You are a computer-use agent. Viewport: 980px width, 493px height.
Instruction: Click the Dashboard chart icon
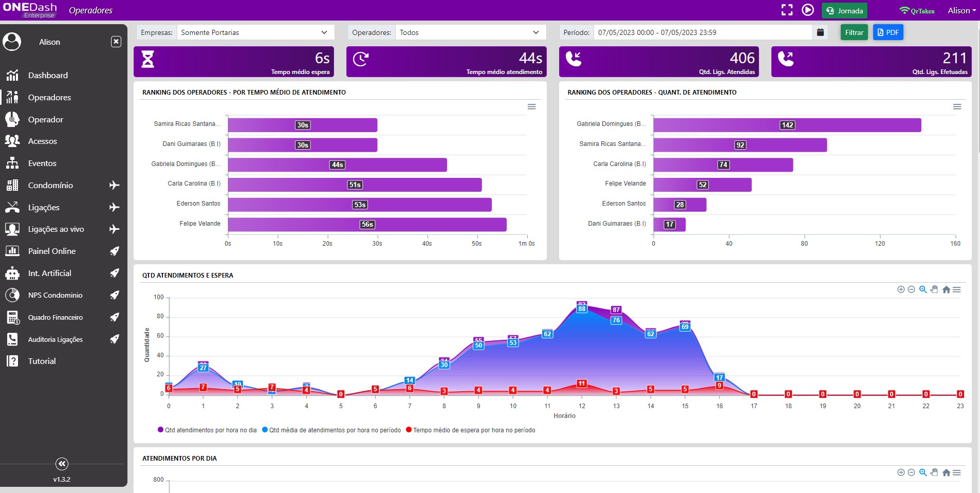[12, 76]
